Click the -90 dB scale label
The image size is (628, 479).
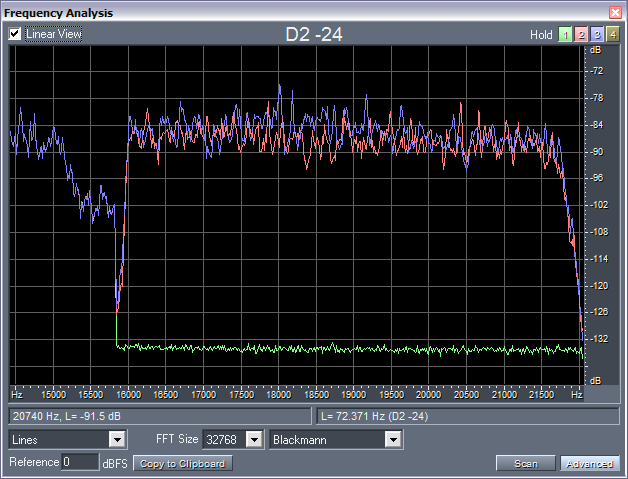tap(597, 152)
